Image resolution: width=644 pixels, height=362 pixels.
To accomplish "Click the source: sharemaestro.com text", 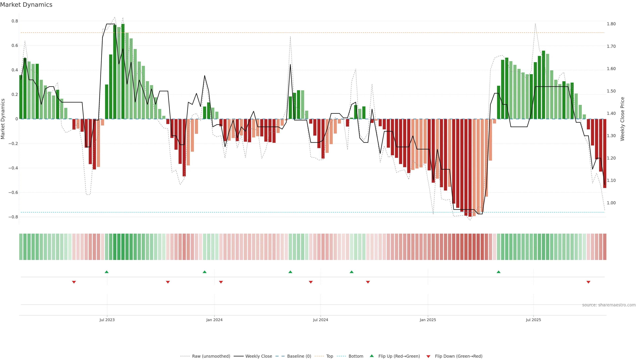I will [609, 305].
